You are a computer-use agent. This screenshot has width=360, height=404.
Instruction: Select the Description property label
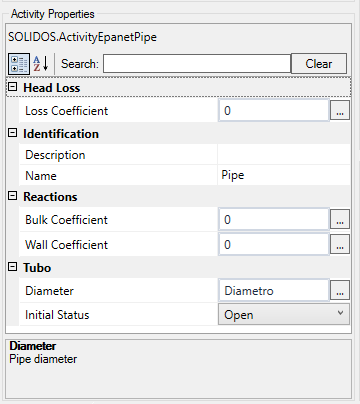point(55,155)
